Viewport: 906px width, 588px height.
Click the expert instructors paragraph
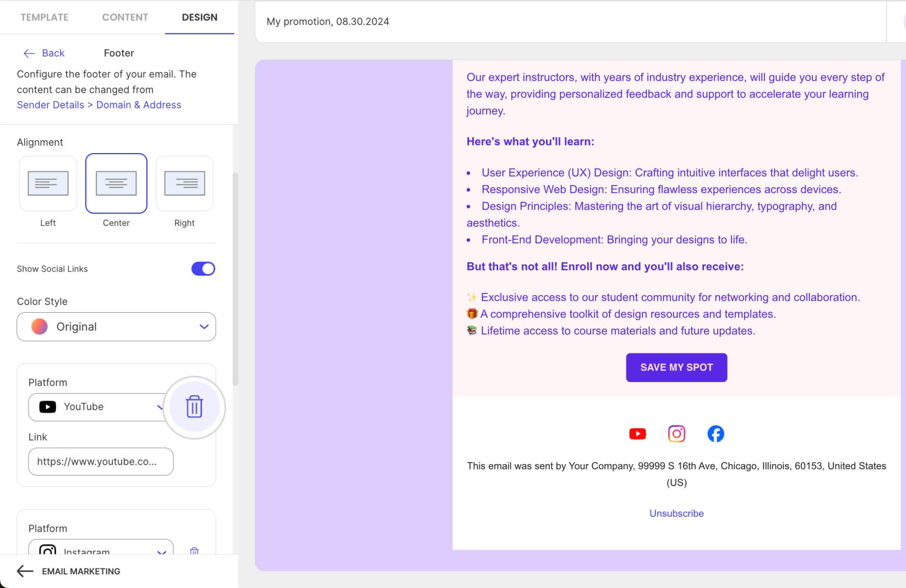[x=676, y=94]
